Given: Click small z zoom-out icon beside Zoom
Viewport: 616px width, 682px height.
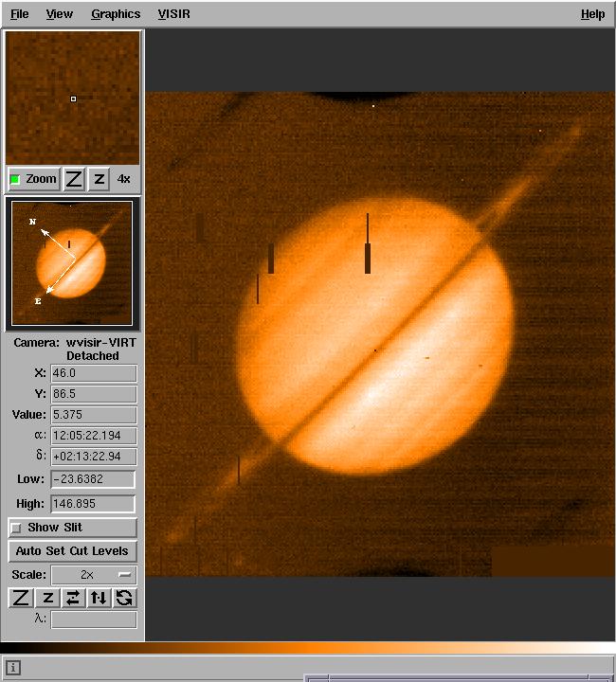Looking at the screenshot, I should pos(99,179).
